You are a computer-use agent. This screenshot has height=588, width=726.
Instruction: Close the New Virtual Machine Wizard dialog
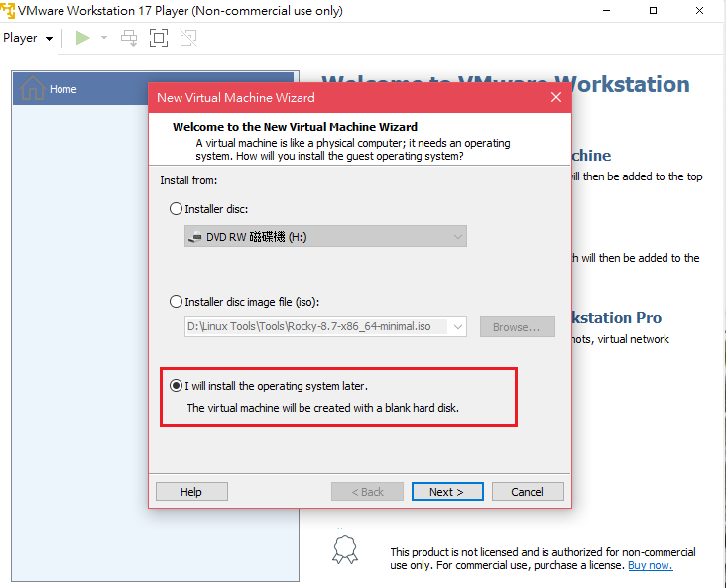[556, 97]
